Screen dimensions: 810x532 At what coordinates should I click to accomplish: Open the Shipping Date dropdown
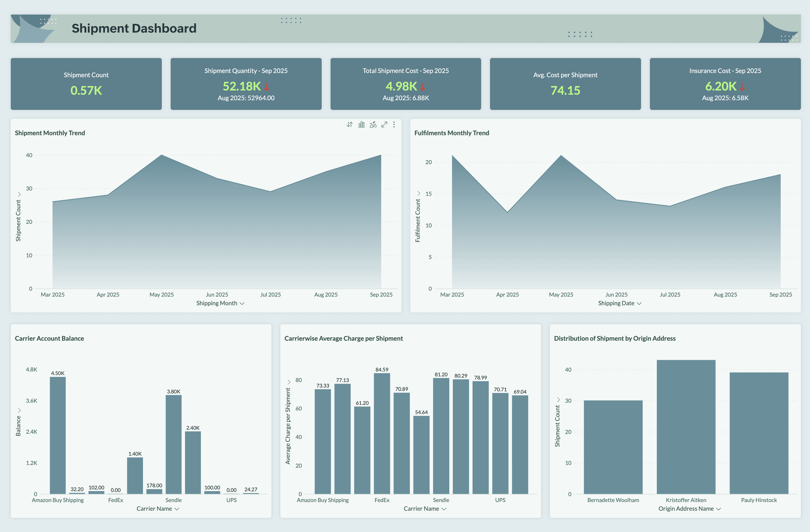pos(619,303)
